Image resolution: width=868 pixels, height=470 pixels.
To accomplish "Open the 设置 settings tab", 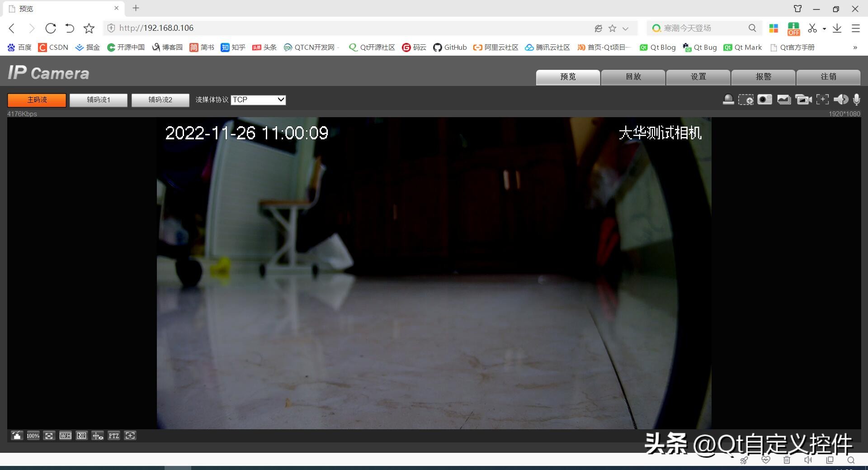I will pos(698,77).
